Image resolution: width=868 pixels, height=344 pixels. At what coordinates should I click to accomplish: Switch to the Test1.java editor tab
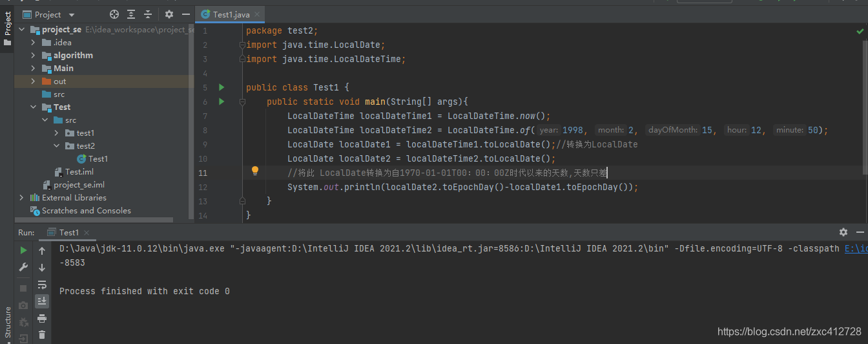[x=231, y=14]
